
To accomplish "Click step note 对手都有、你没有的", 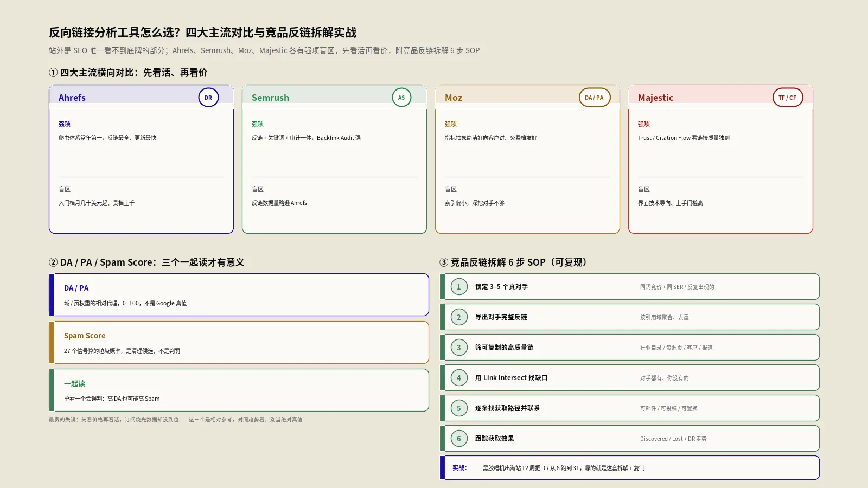I will 665,378.
